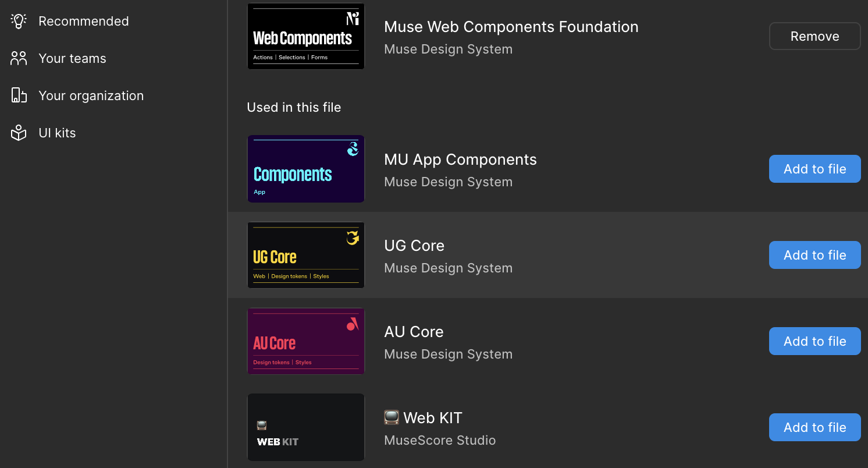Screen dimensions: 868x468
Task: Add UG Core library to file
Action: pyautogui.click(x=814, y=255)
